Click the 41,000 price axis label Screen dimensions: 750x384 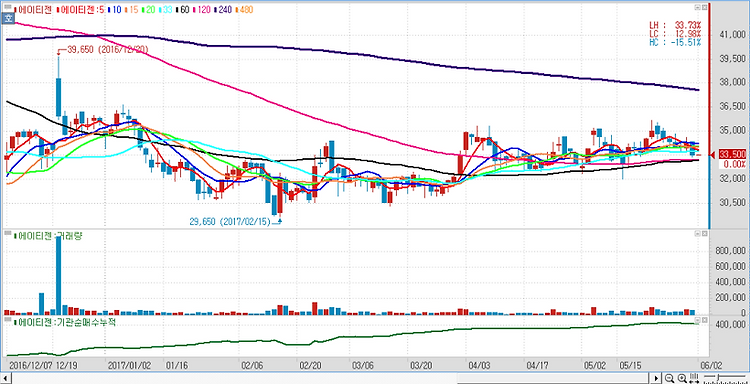[x=732, y=35]
